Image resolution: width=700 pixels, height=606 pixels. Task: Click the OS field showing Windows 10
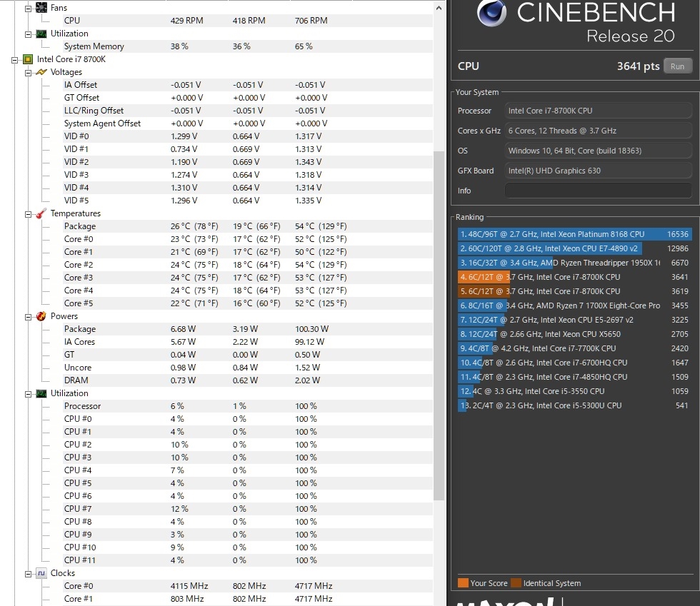tap(599, 151)
